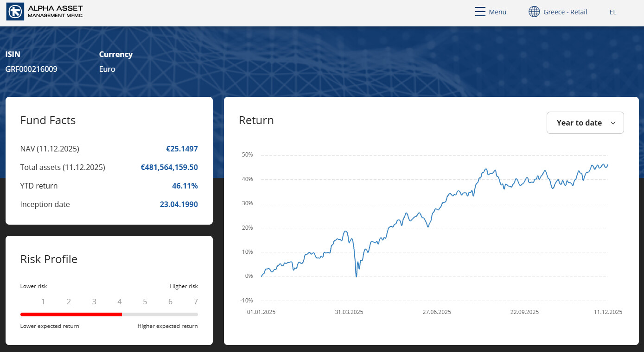Screen dimensions: 644x352
Task: Click the globe region icon
Action: 534,12
